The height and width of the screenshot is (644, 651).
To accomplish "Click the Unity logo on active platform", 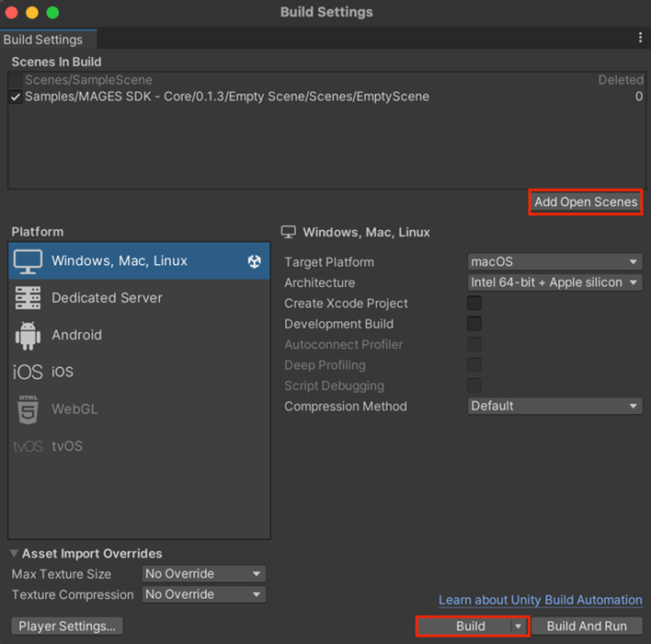I will click(255, 261).
